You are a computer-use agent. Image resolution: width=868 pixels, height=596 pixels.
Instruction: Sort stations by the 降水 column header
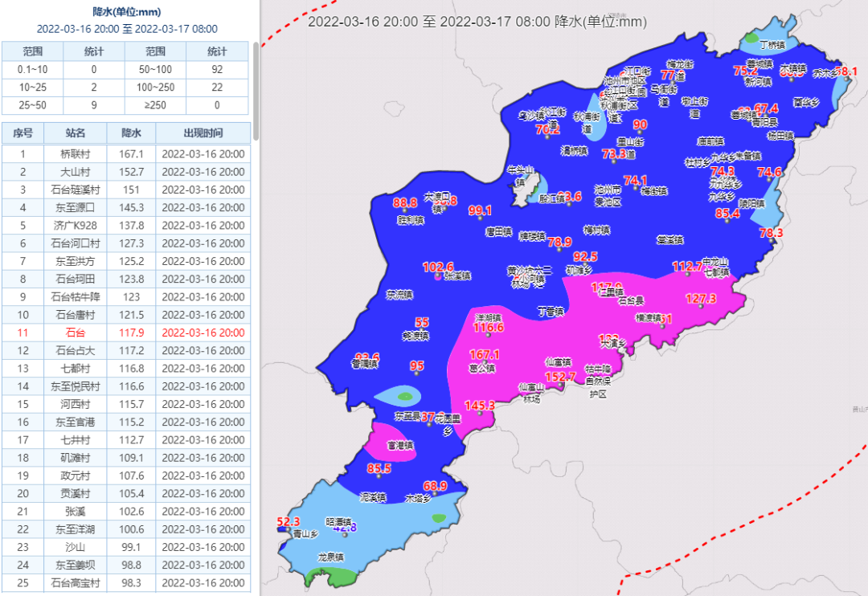click(131, 133)
